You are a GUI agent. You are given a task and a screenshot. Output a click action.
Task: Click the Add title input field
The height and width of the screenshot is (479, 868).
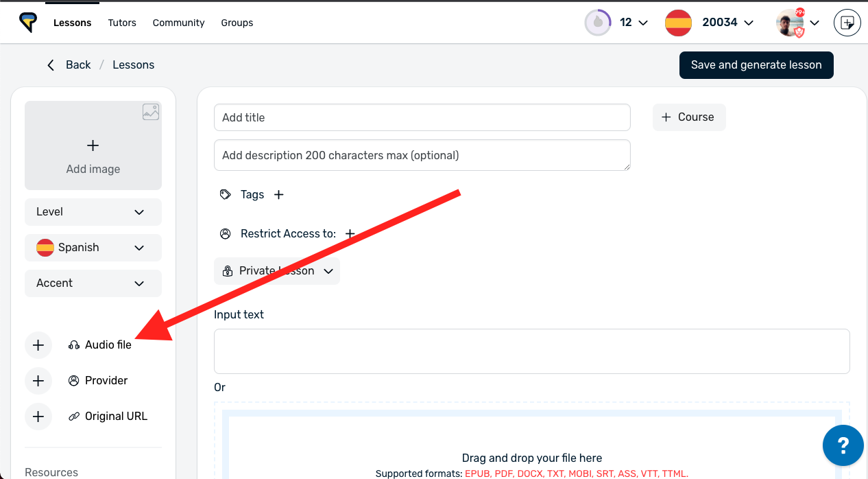coord(422,117)
